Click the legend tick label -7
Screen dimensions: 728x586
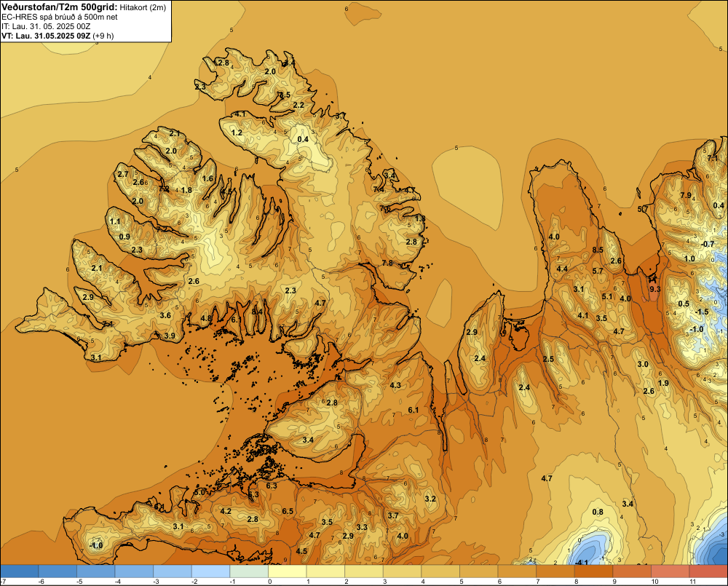click(3, 582)
